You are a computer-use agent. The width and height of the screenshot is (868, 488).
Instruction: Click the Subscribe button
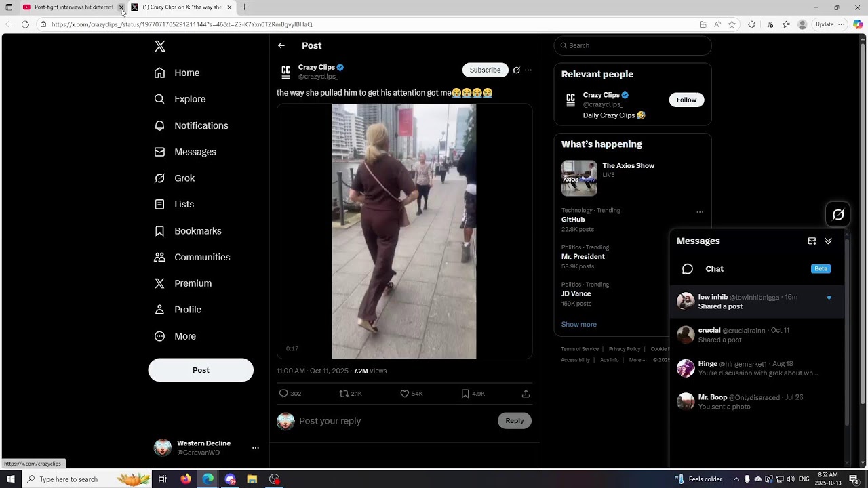[485, 70]
